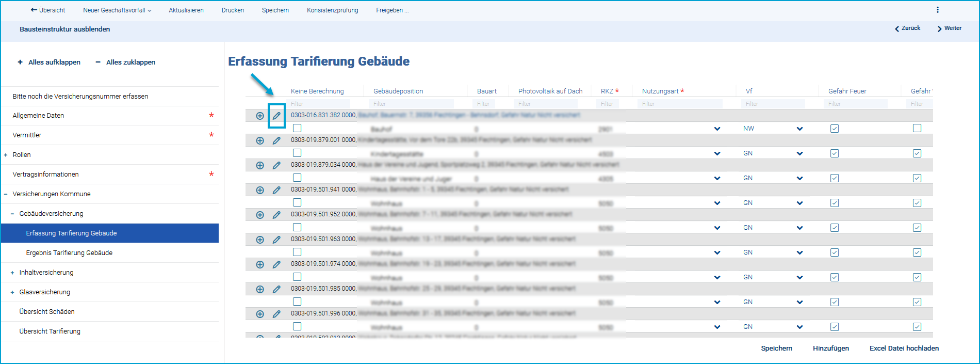Viewport: 980px width, 364px height.
Task: Expand the Inhaltversicherung tree node
Action: [x=12, y=273]
